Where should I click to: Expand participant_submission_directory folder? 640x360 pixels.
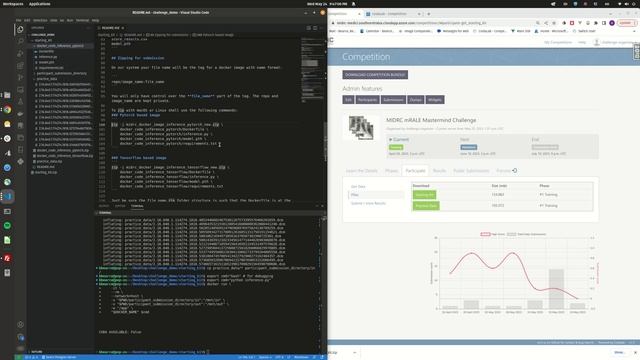pos(60,73)
